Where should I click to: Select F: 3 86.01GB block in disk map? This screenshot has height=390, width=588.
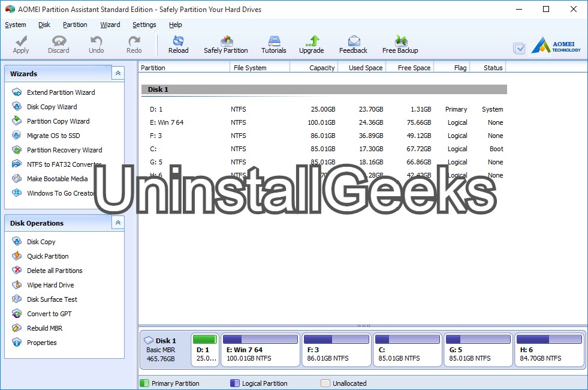click(336, 349)
